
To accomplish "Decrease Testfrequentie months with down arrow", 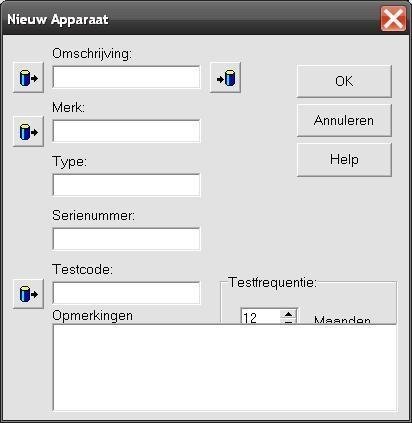I will click(x=288, y=321).
